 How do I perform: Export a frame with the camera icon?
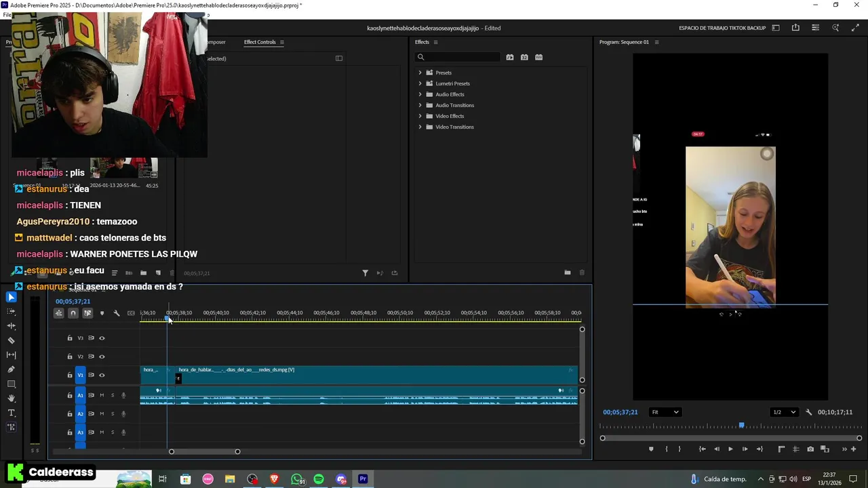coord(810,449)
